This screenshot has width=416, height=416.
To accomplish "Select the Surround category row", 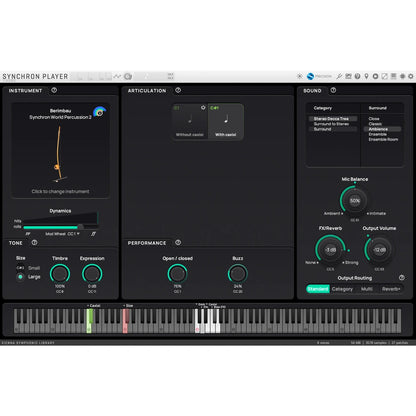I will click(333, 129).
